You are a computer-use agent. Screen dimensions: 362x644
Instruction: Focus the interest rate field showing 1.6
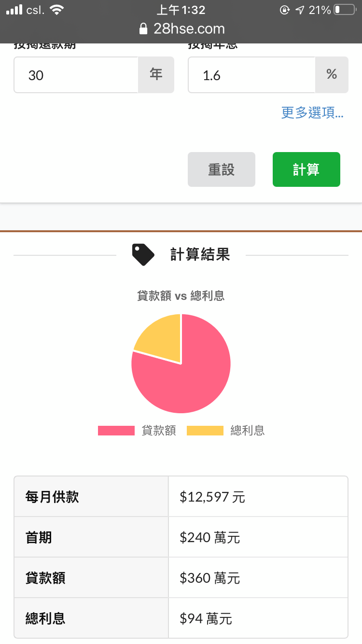(x=251, y=75)
